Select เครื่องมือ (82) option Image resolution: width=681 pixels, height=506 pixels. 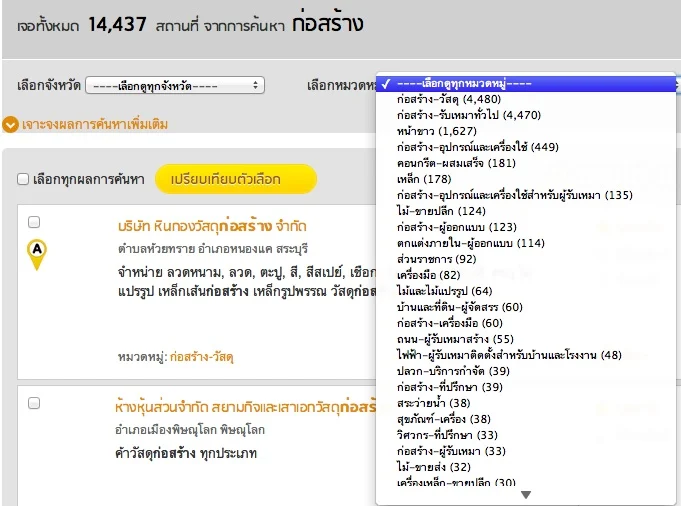[x=526, y=275]
